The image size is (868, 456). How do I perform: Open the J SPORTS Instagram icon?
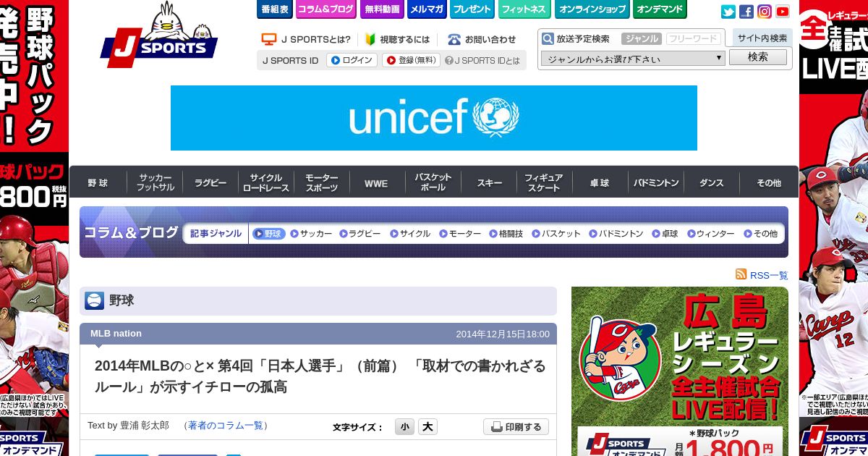pos(765,12)
